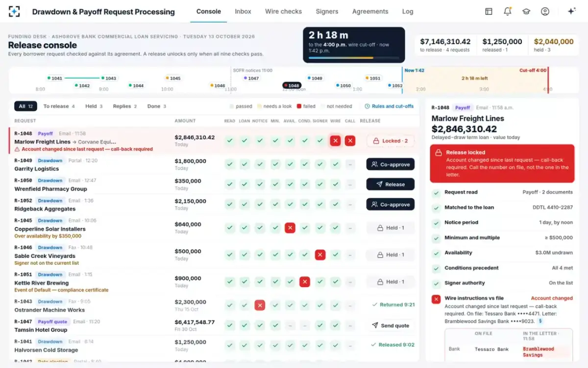Click 'DDTL 4410-2287' loan value
The height and width of the screenshot is (368, 588).
552,208
